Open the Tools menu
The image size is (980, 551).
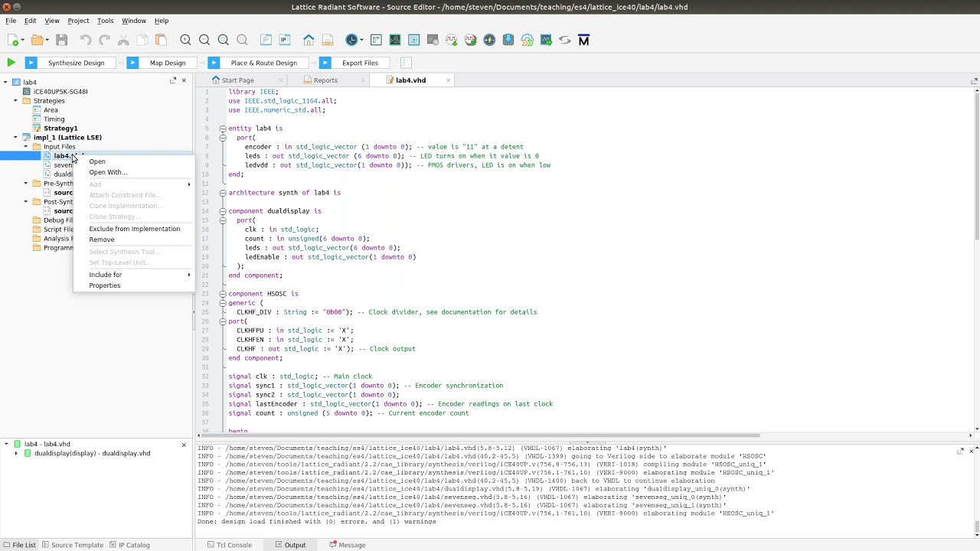pos(106,21)
